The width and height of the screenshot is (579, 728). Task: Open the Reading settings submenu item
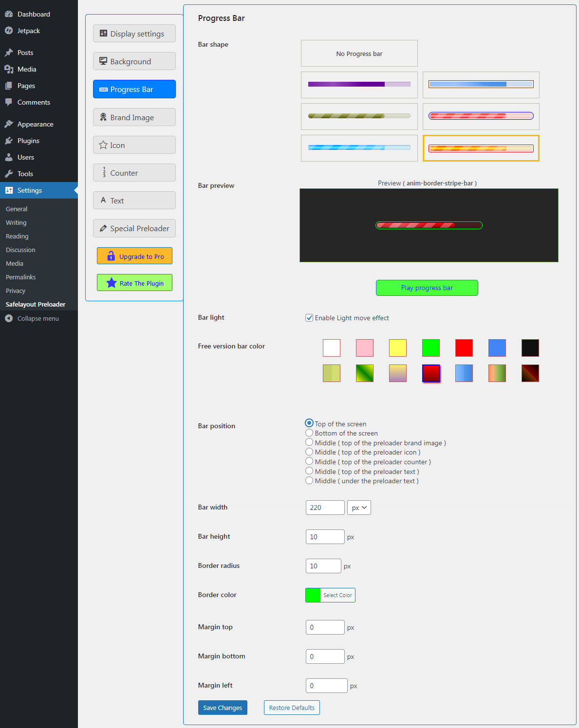[17, 236]
